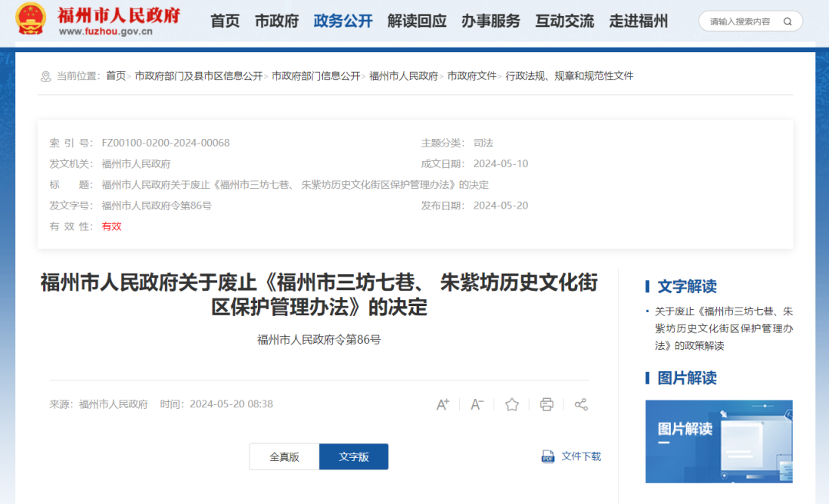
Task: Open the 市政府 navigation menu
Action: (x=276, y=21)
